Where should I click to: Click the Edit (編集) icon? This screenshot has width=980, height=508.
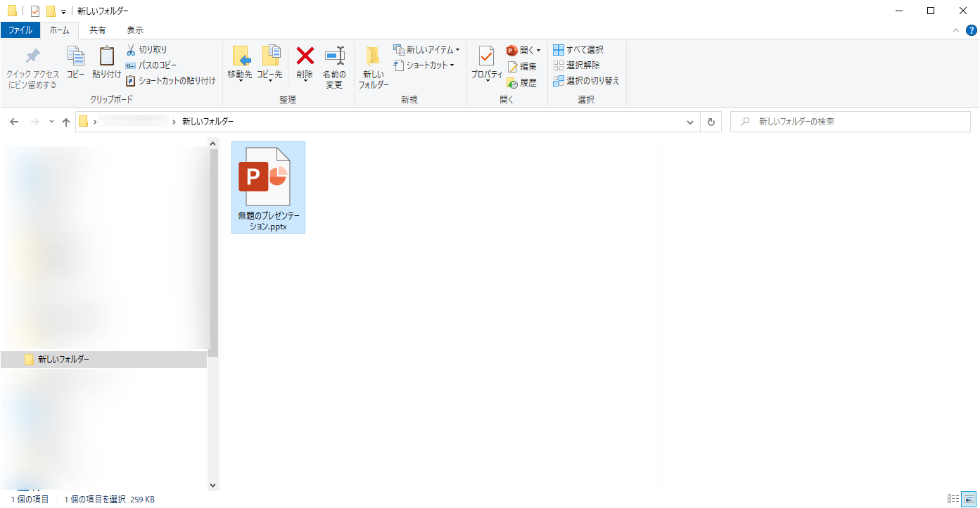(x=522, y=67)
